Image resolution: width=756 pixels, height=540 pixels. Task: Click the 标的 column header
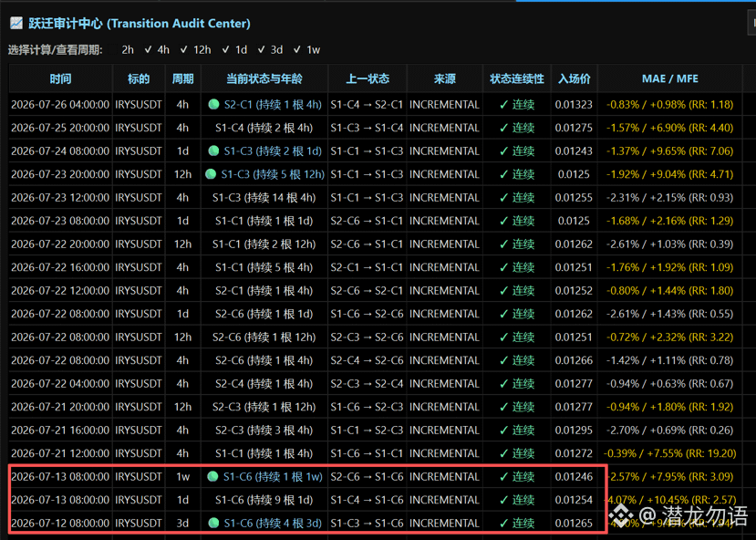click(x=139, y=78)
